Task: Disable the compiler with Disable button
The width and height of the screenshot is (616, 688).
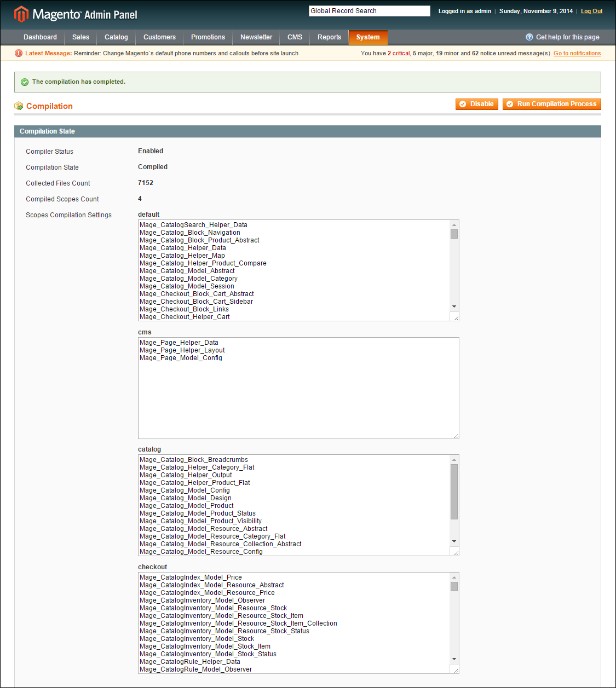Action: click(x=476, y=104)
